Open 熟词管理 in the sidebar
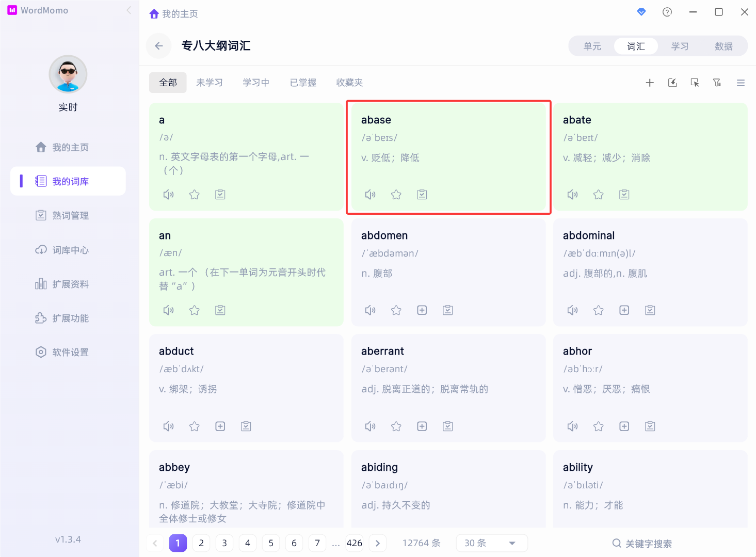The height and width of the screenshot is (557, 756). click(68, 215)
